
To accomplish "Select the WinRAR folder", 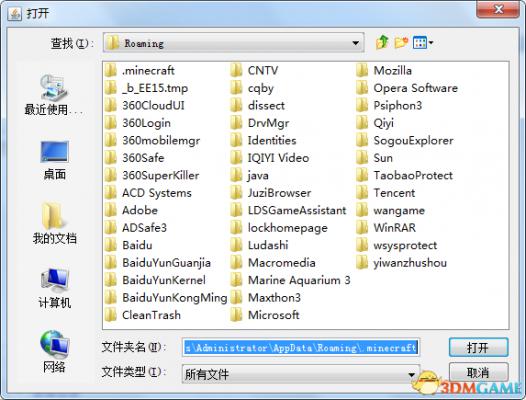I will tap(386, 228).
